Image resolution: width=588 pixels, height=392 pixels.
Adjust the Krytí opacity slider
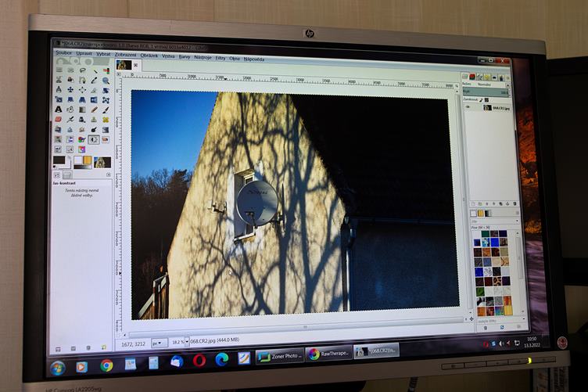(486, 92)
